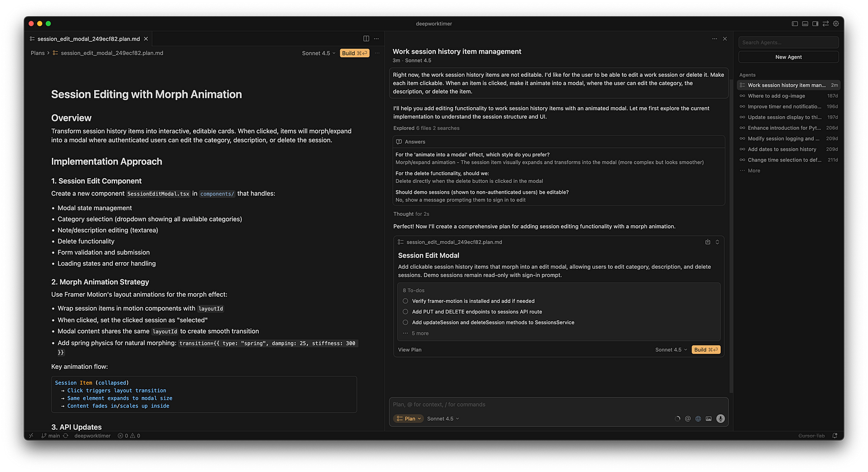Viewport: 868px width, 472px height.
Task: Click the microphone voice input icon
Action: (x=721, y=419)
